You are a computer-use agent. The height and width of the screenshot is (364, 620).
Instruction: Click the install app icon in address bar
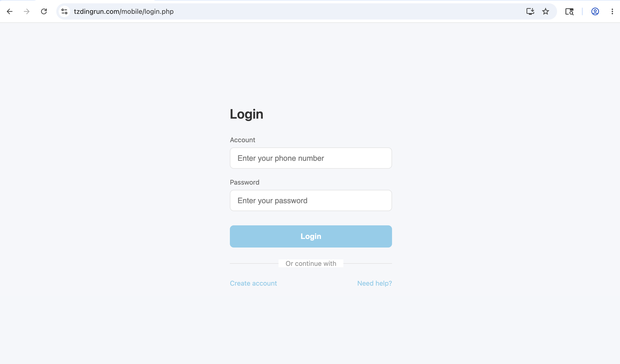click(530, 11)
